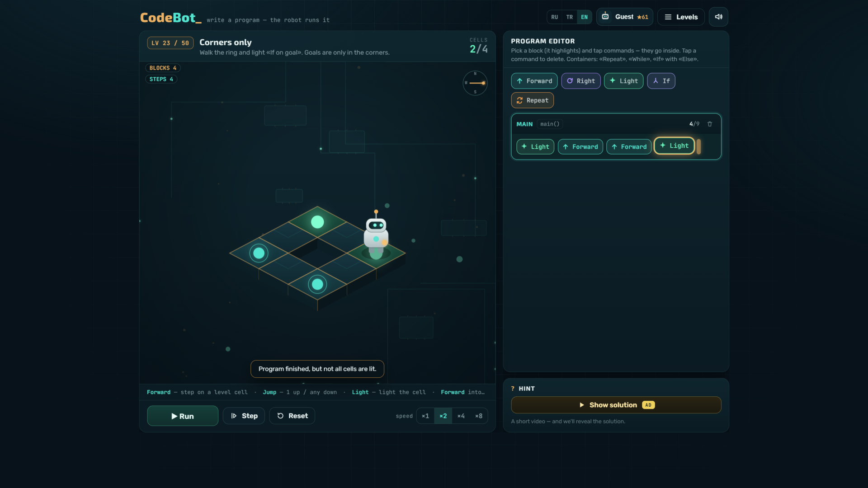Show the solution video hint
The width and height of the screenshot is (868, 488).
616,405
